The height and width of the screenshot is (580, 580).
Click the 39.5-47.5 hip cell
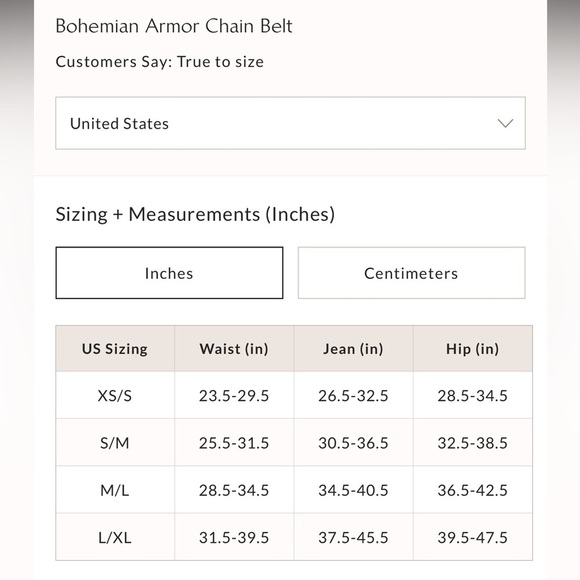473,537
